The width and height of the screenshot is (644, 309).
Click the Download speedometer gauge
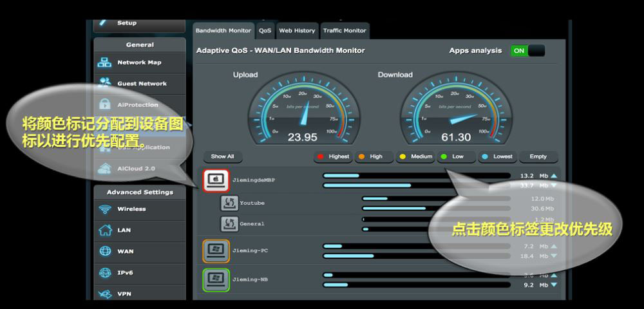tap(456, 108)
